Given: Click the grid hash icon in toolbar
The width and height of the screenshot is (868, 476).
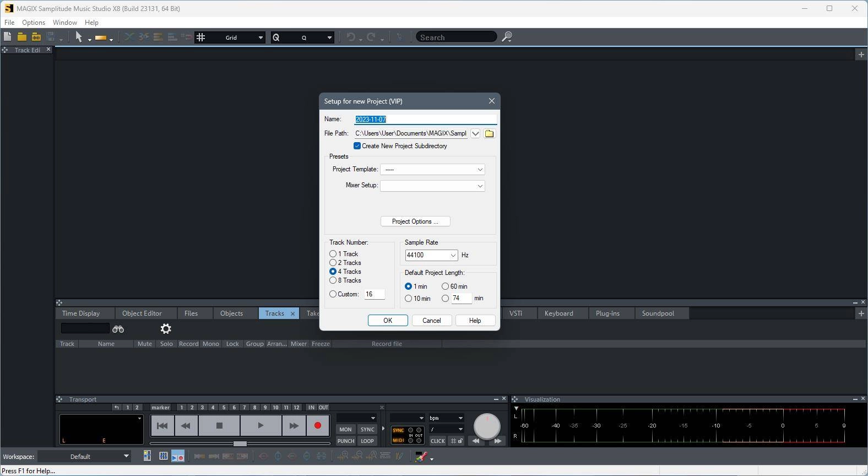Looking at the screenshot, I should (201, 37).
